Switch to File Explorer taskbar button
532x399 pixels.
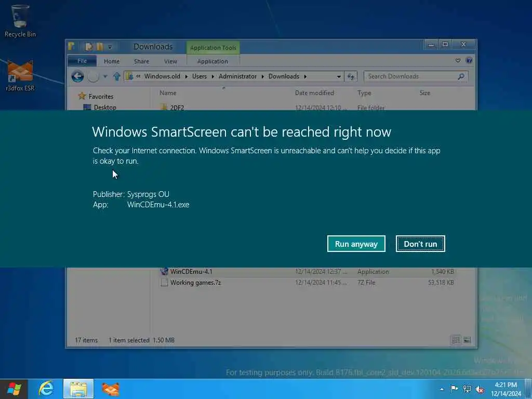78,389
